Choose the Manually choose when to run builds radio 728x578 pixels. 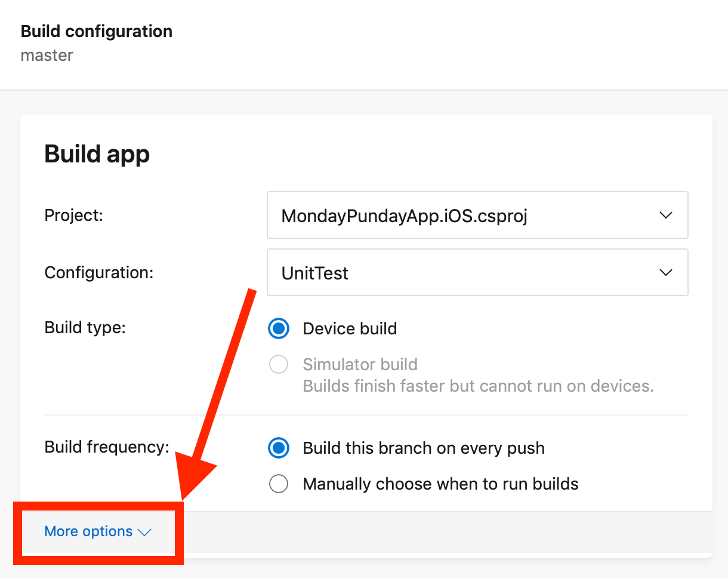279,484
